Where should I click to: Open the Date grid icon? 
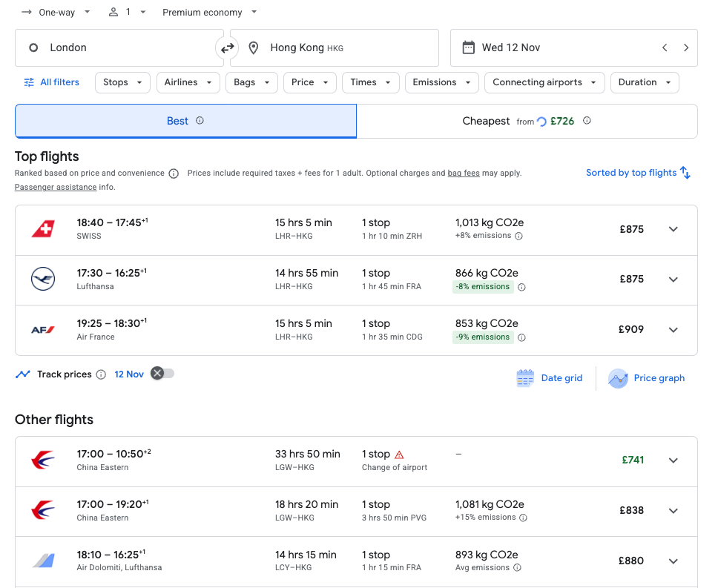pos(525,378)
